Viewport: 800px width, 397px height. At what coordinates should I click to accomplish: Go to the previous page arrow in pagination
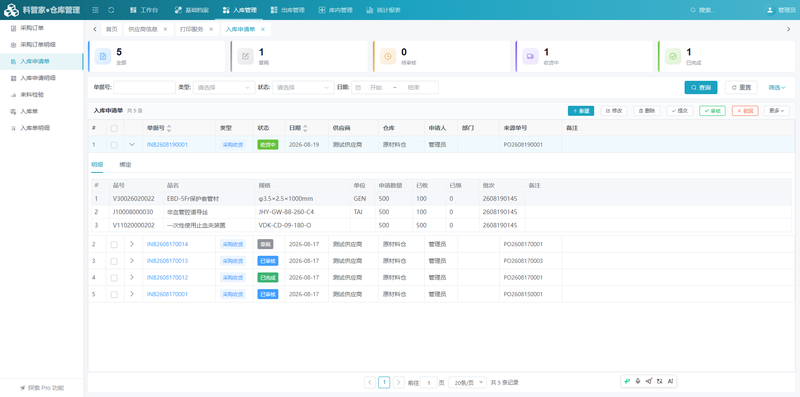(370, 382)
